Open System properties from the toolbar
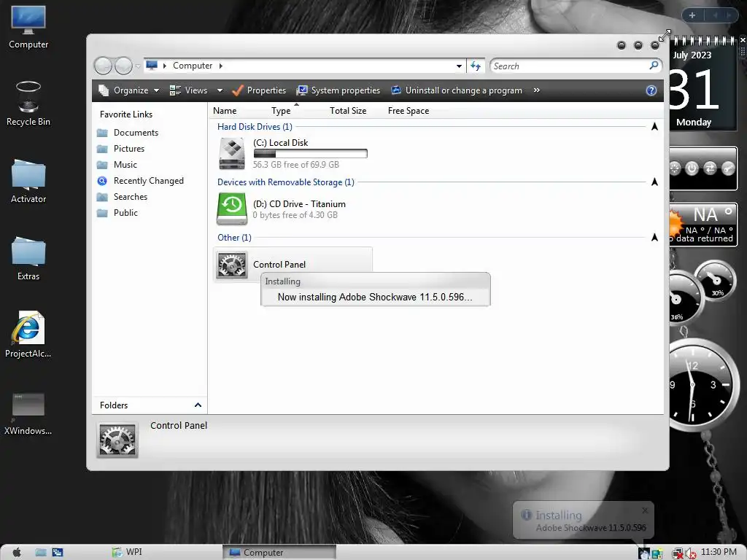This screenshot has width=747, height=560. (x=338, y=90)
